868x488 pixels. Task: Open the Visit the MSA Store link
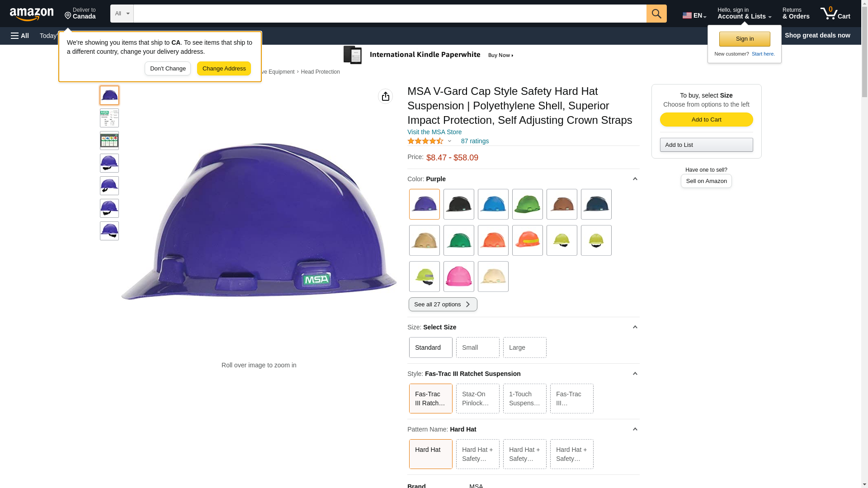(434, 132)
